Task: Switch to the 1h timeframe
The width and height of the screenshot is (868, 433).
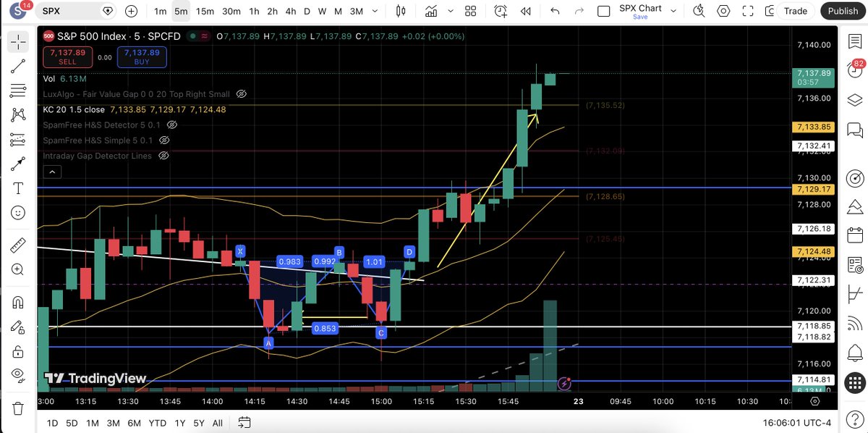Action: tap(254, 11)
